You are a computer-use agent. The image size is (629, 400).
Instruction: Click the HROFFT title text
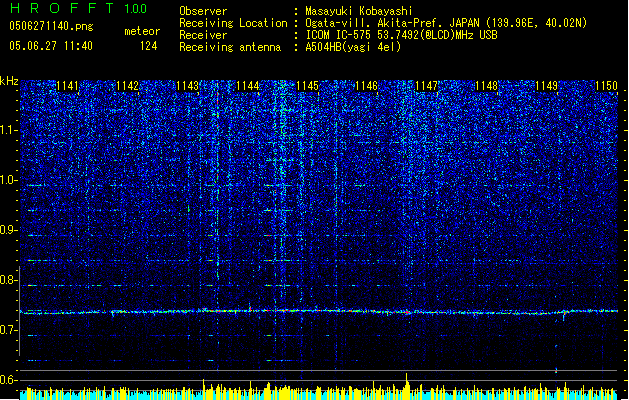click(62, 8)
